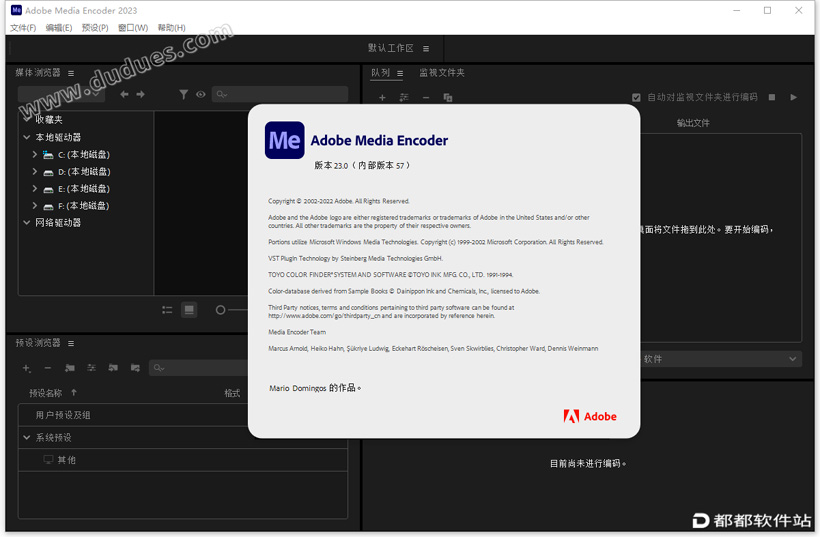Minimize the Adobe Media Encoder 2023 window

[736, 10]
